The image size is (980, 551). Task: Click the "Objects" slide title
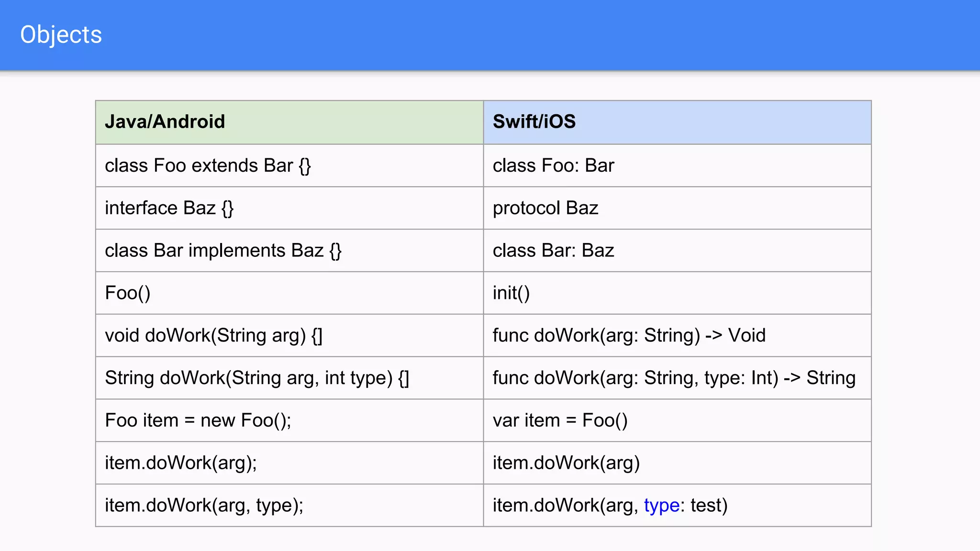click(61, 34)
